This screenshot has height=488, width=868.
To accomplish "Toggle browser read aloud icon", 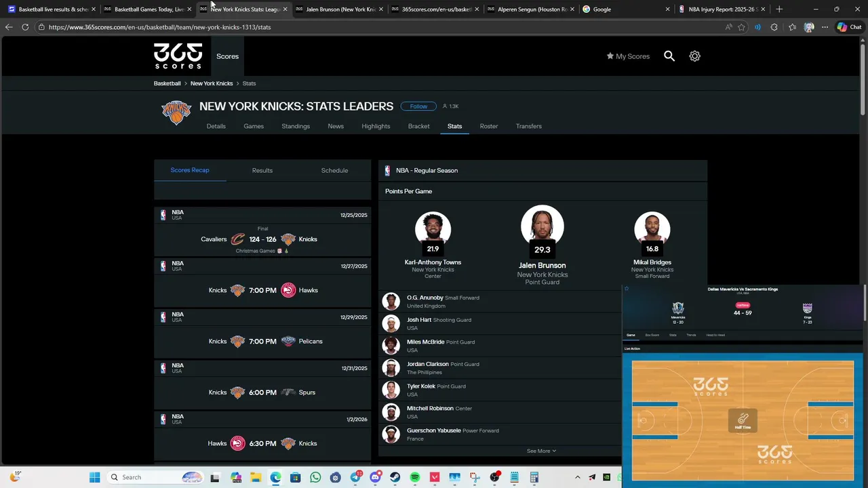I will click(729, 27).
